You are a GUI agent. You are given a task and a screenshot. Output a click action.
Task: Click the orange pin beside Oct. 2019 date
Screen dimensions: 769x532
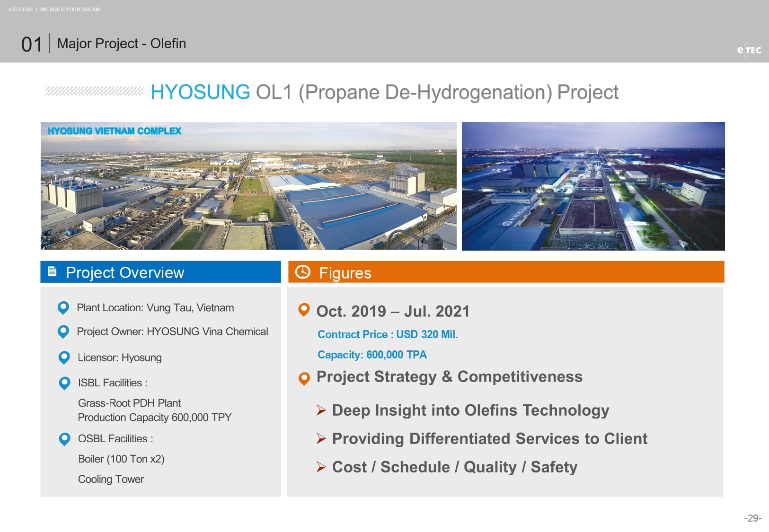(x=304, y=310)
